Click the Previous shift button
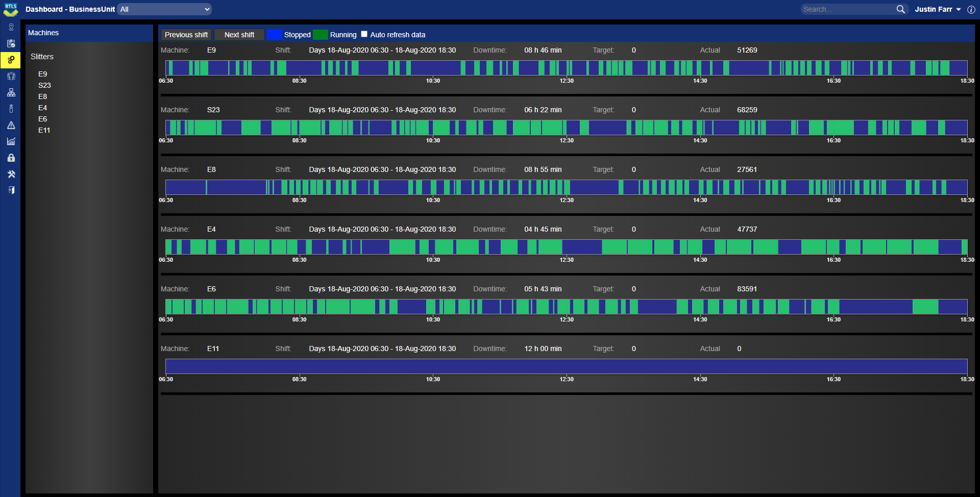 coord(186,35)
